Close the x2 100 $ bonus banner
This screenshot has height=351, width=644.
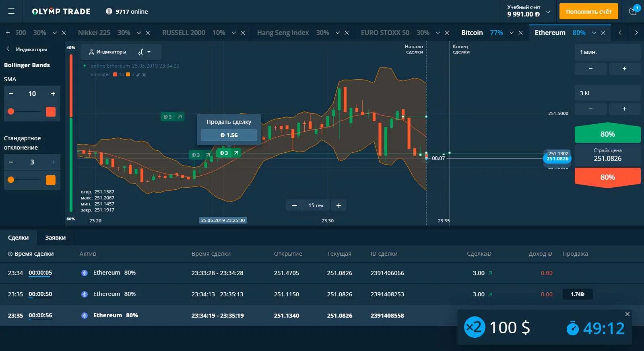coord(627,314)
